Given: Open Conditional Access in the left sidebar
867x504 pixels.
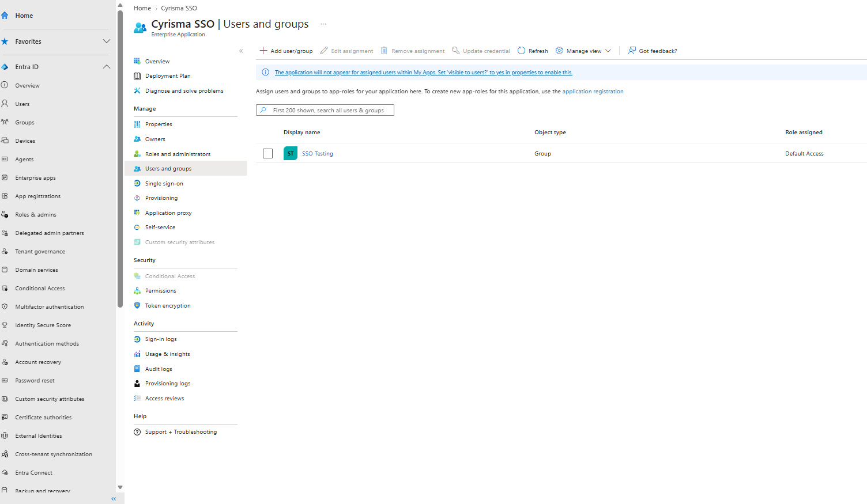Looking at the screenshot, I should coord(40,289).
